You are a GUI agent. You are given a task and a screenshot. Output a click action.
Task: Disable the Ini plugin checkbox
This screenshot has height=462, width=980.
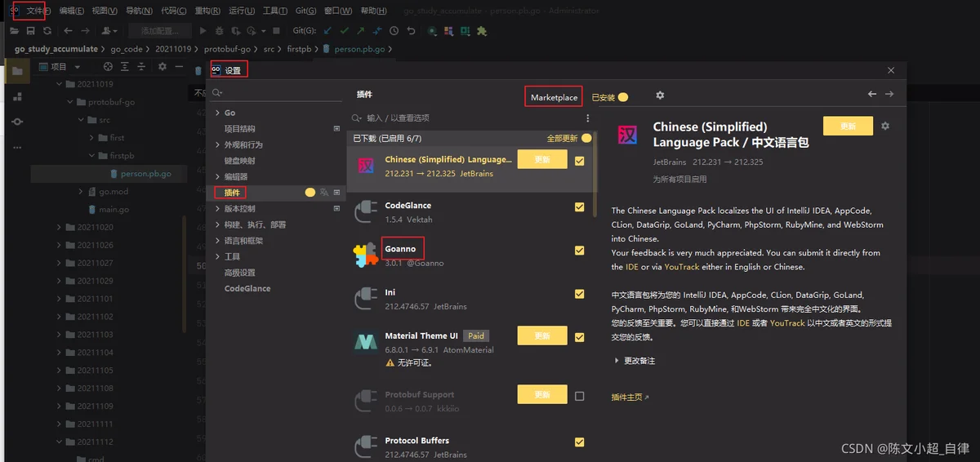580,294
